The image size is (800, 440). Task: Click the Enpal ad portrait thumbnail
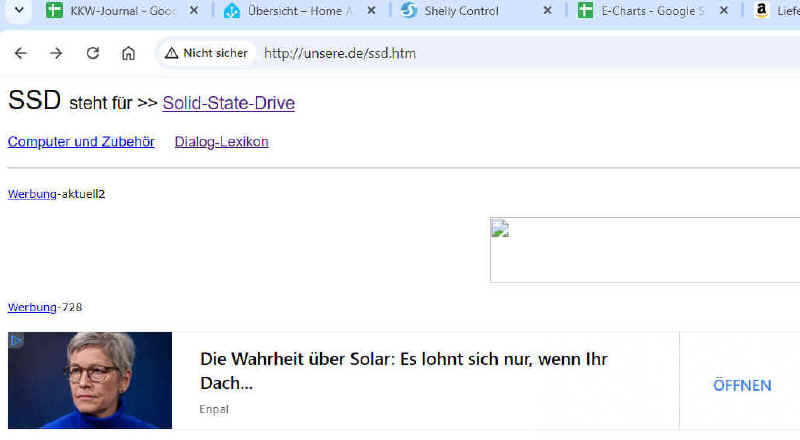tap(90, 380)
